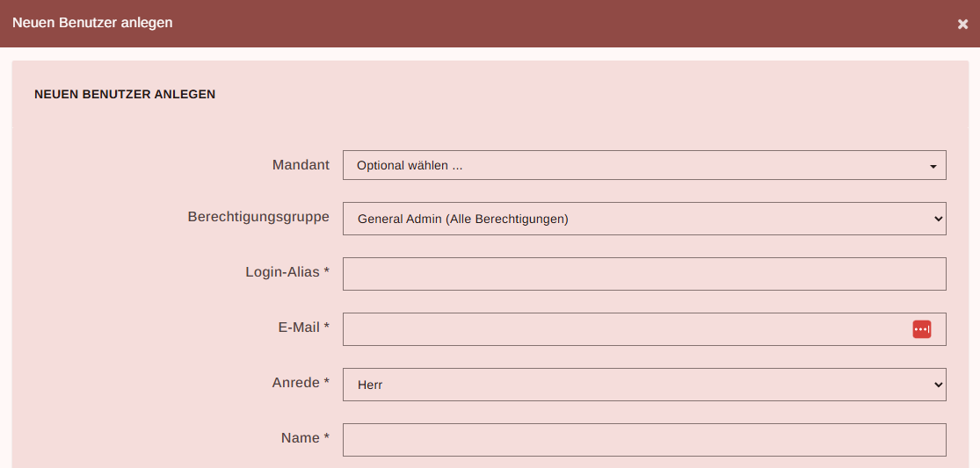Open the salutation dropdown showing 'Herr'

coord(633,385)
